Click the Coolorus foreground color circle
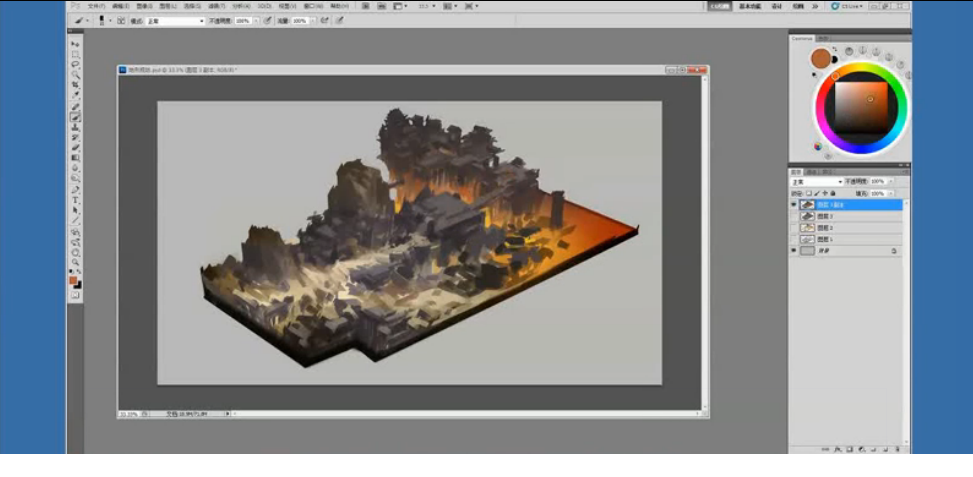This screenshot has height=477, width=973. click(x=820, y=59)
